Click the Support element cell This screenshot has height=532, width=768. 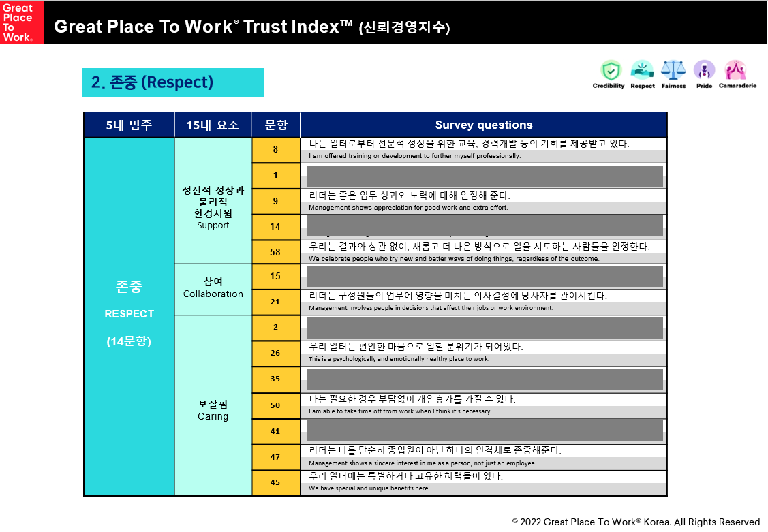213,207
